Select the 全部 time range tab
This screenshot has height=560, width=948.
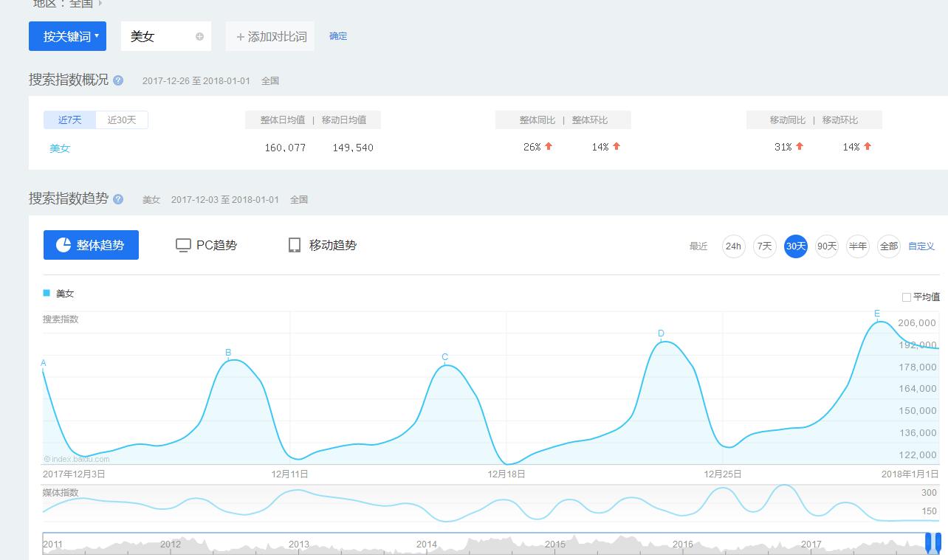(x=888, y=246)
